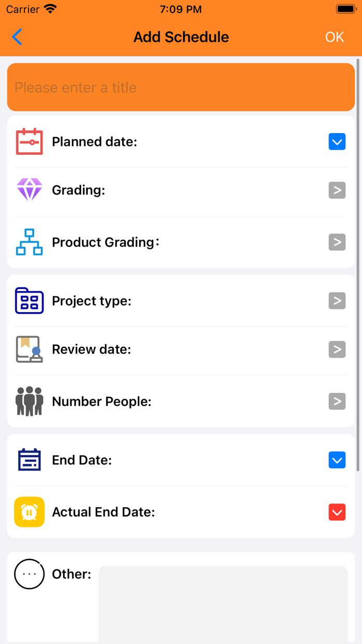Tap the Other ellipsis circle icon

pos(29,574)
